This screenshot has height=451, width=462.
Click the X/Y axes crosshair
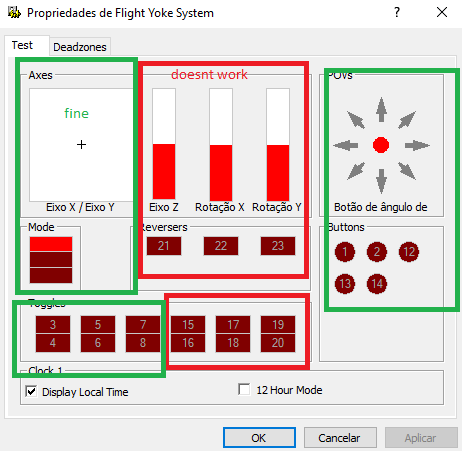pyautogui.click(x=81, y=145)
